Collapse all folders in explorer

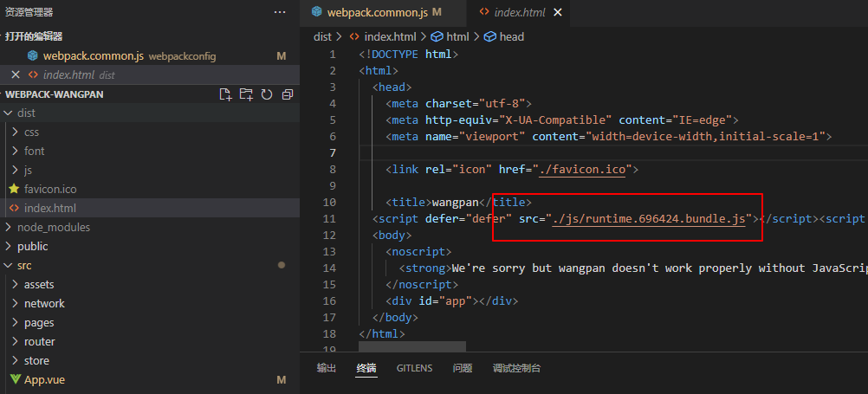(287, 94)
